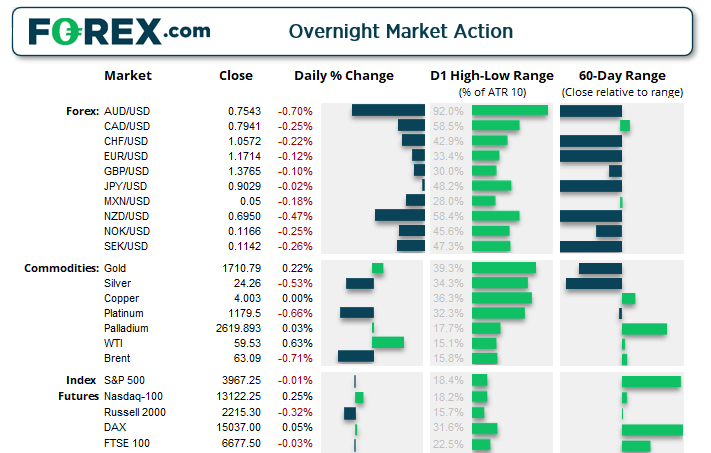The height and width of the screenshot is (453, 711).
Task: Click the WTI green daily change bar
Action: (388, 343)
